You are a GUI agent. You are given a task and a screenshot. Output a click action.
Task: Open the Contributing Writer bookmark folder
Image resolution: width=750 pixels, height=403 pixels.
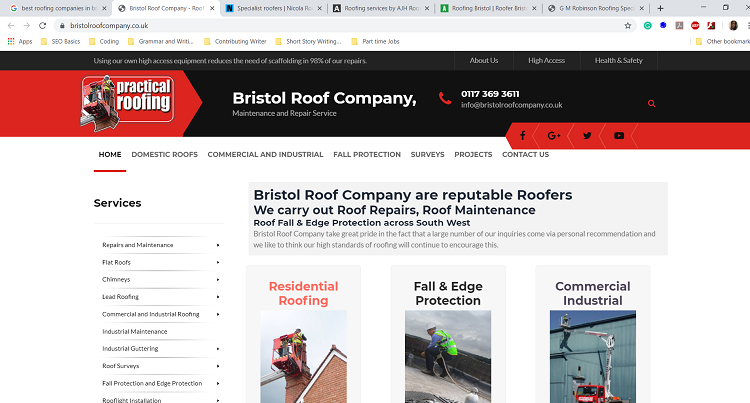pyautogui.click(x=235, y=42)
